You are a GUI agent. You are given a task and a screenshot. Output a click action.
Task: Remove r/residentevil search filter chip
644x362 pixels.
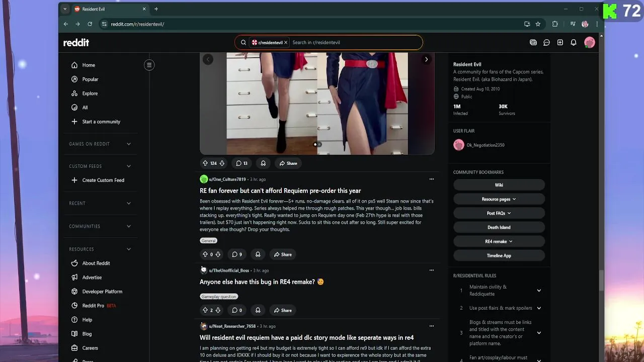point(286,43)
